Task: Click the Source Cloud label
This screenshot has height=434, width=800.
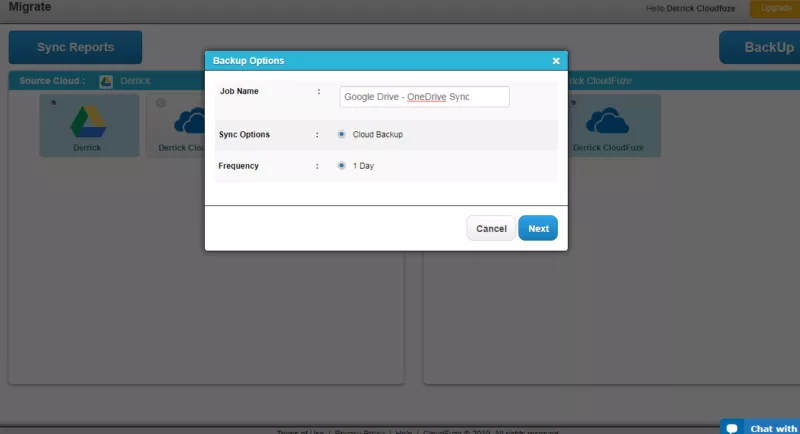Action: pyautogui.click(x=52, y=81)
